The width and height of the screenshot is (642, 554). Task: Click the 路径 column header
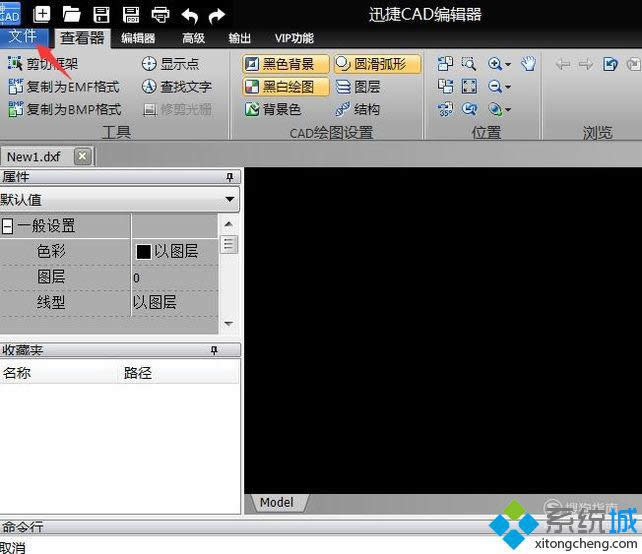[x=179, y=373]
